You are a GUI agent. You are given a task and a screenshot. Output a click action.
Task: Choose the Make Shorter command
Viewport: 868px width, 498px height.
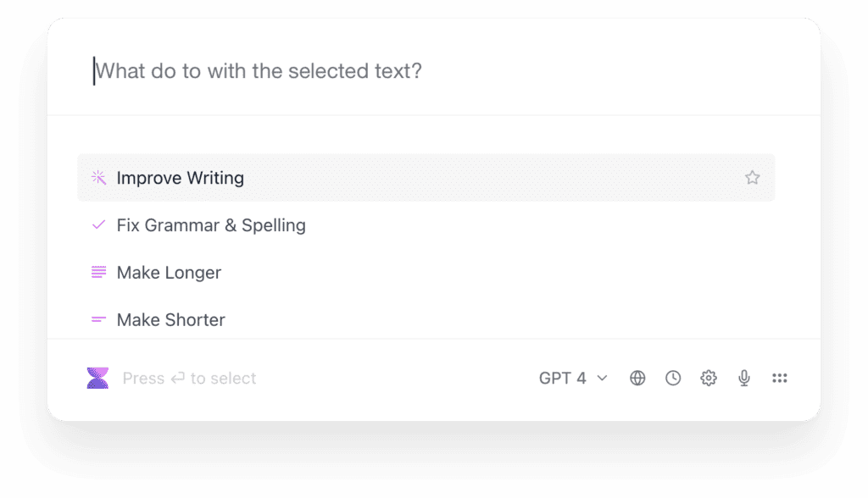171,320
